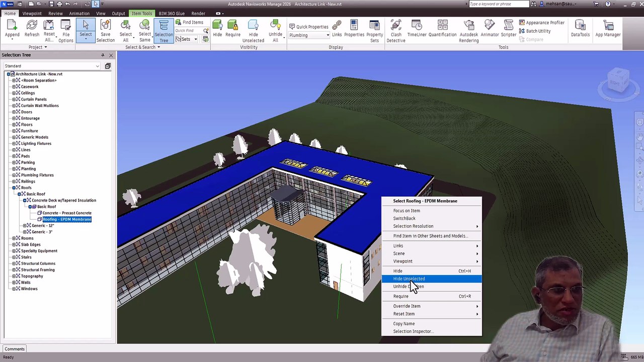Choose Focus on Item in context menu
Image resolution: width=644 pixels, height=362 pixels.
coord(431,211)
